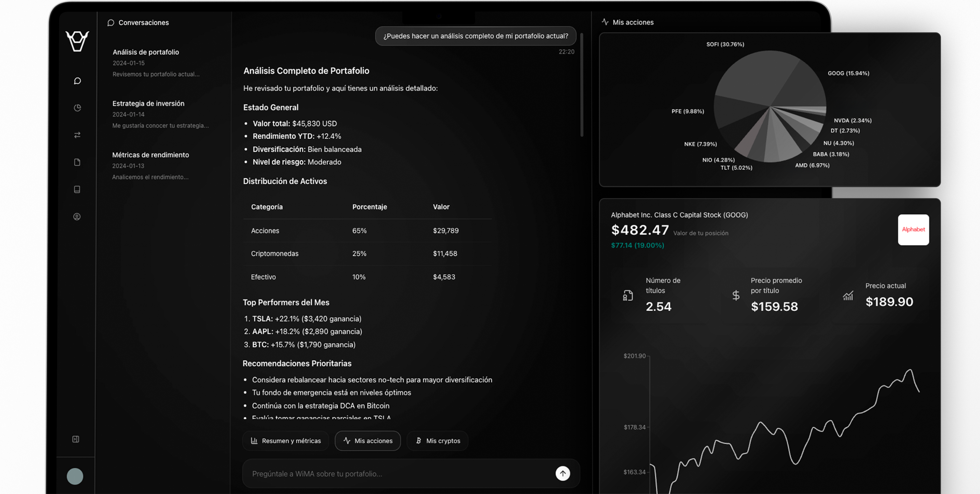Click the Alphabet company logo thumbnail
The width and height of the screenshot is (980, 494).
[913, 229]
